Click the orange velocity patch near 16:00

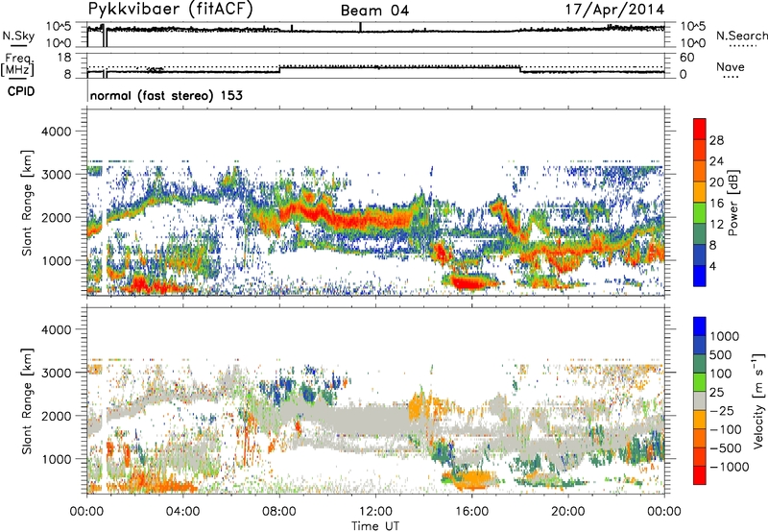tap(472, 479)
